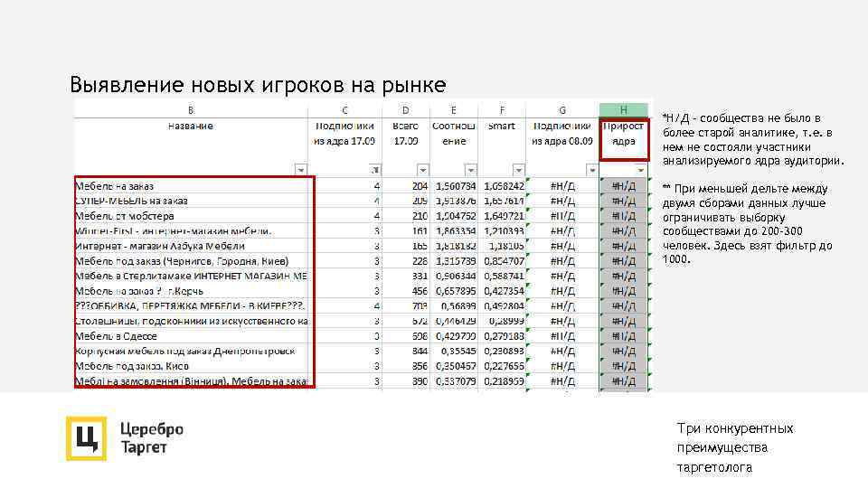Select cell Мебель в Стерлитамаке ИНТЕРНЕТ МАГАЗИН
The width and height of the screenshot is (868, 488).
point(191,276)
